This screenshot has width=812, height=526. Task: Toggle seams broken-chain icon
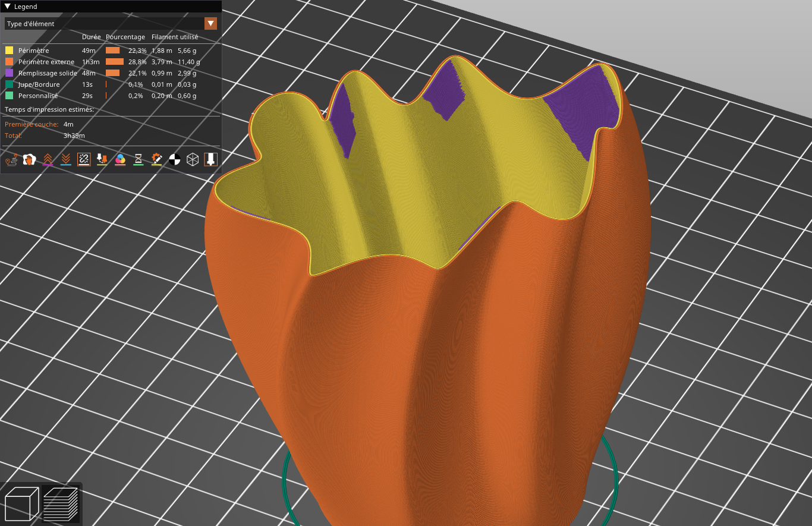click(x=84, y=159)
